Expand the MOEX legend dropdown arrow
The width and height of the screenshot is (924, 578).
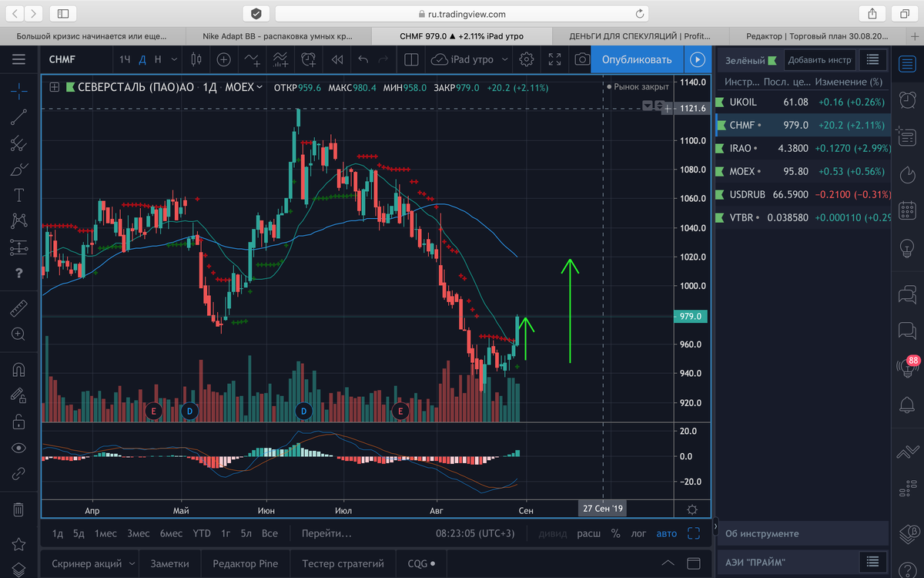(x=259, y=87)
